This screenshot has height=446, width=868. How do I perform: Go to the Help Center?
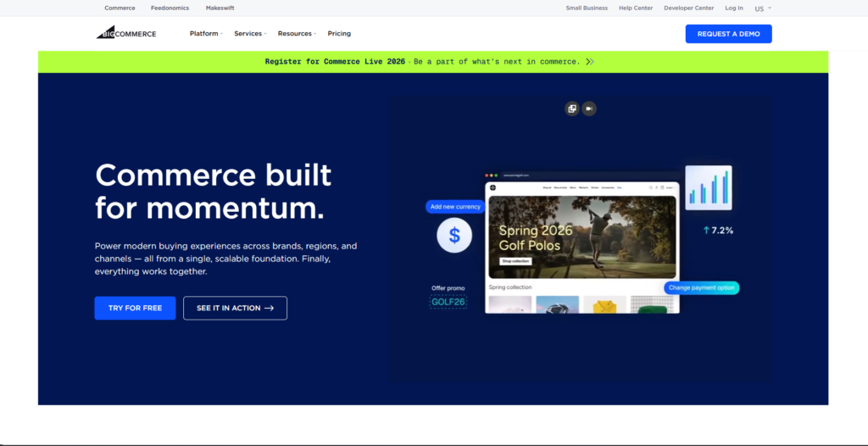[x=636, y=8]
